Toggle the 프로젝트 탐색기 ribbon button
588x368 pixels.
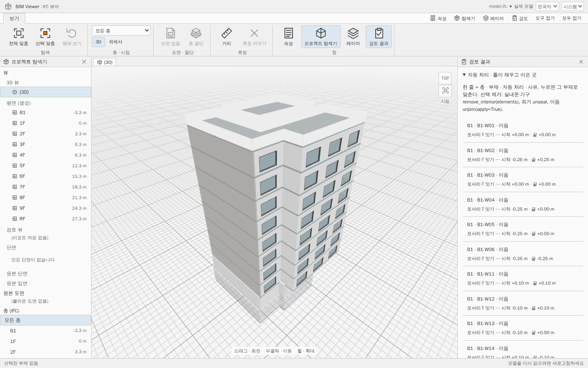(321, 37)
